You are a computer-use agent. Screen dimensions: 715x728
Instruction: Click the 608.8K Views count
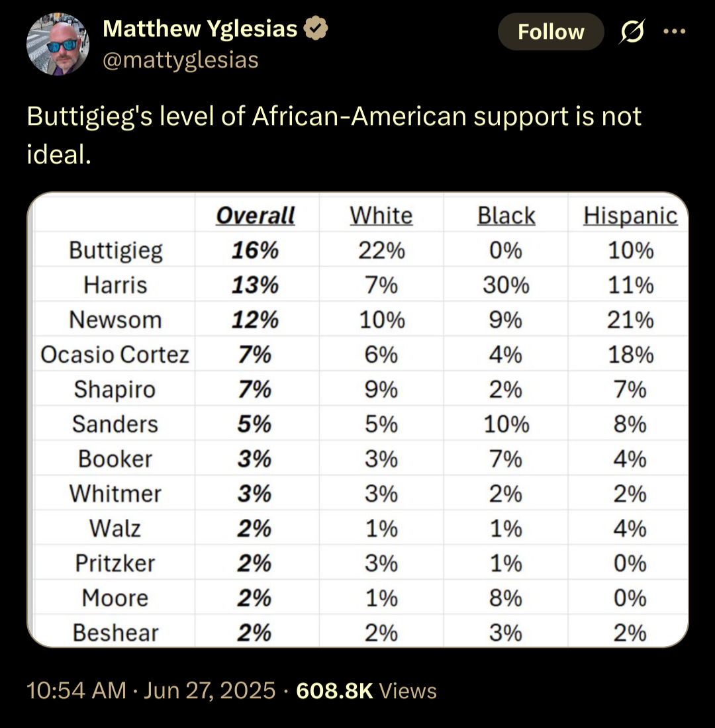pyautogui.click(x=366, y=690)
